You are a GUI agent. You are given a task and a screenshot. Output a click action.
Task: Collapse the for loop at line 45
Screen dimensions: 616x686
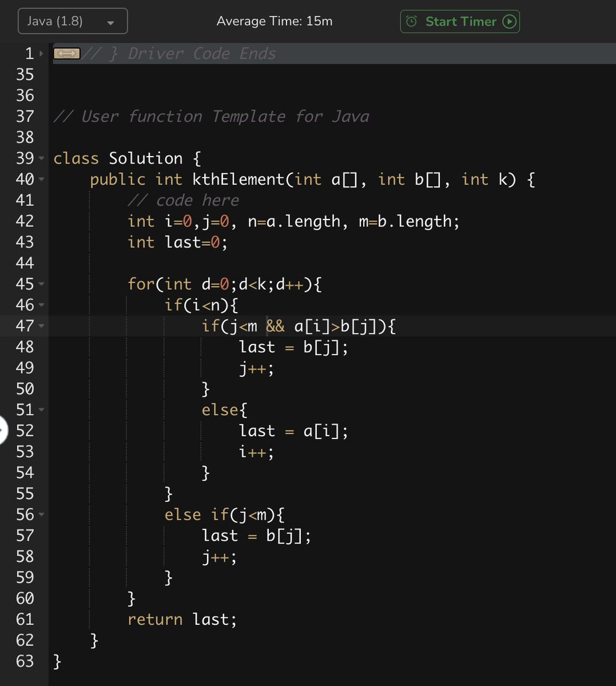pyautogui.click(x=42, y=284)
